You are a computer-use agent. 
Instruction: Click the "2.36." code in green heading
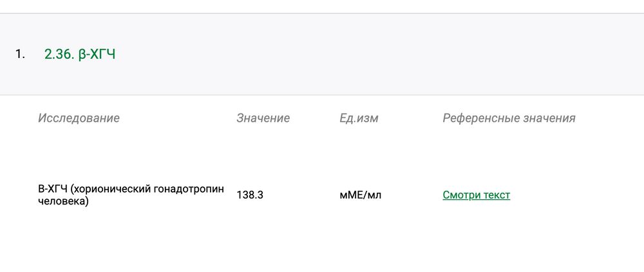[x=60, y=54]
